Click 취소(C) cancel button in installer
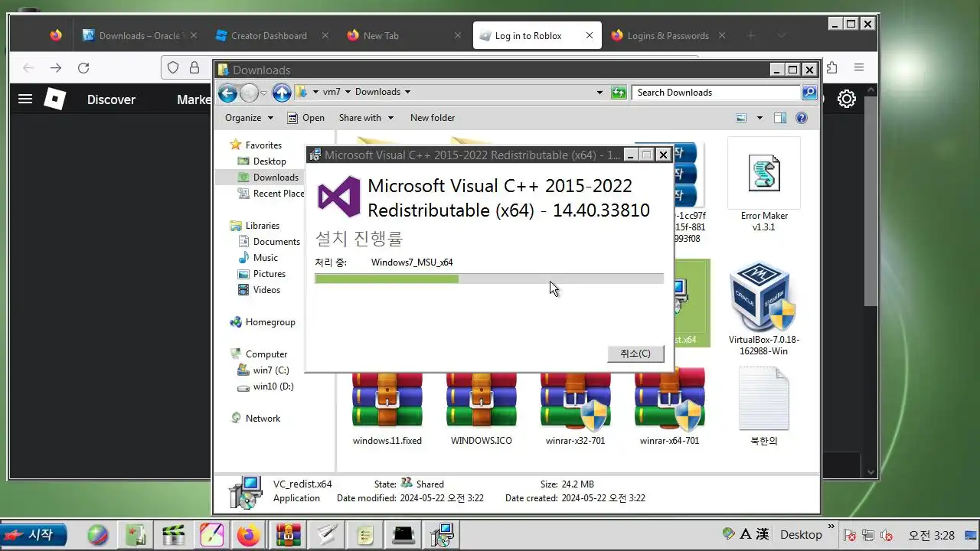 point(635,354)
